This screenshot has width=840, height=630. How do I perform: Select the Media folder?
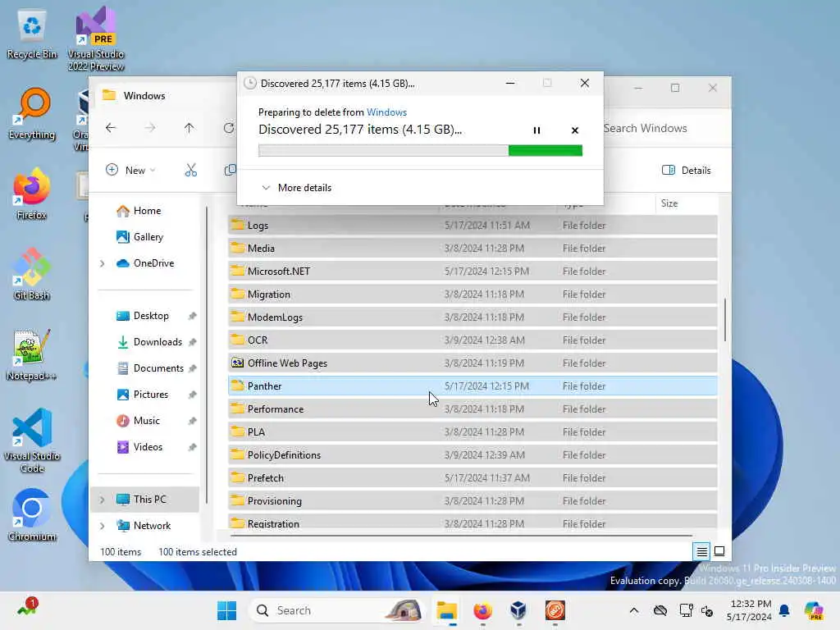[472, 249]
